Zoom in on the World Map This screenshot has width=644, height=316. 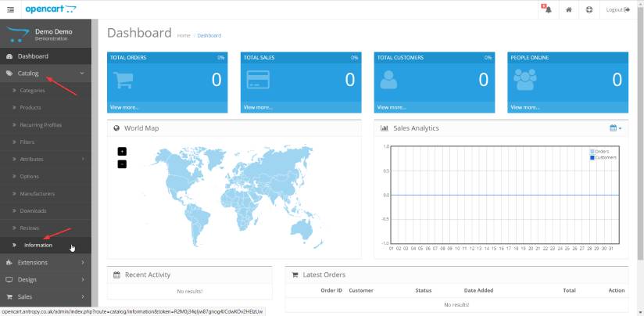click(x=122, y=151)
